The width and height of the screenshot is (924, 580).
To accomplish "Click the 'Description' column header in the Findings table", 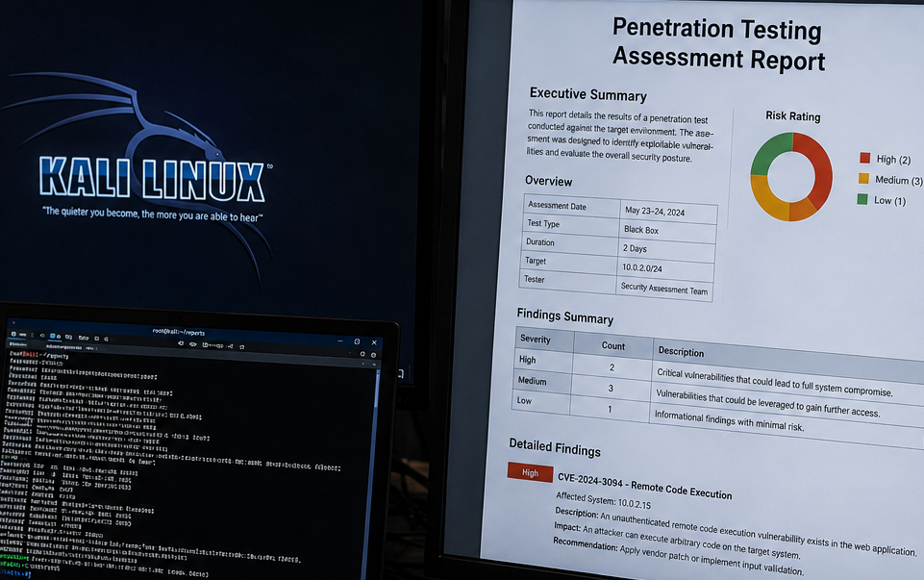I will pyautogui.click(x=681, y=352).
